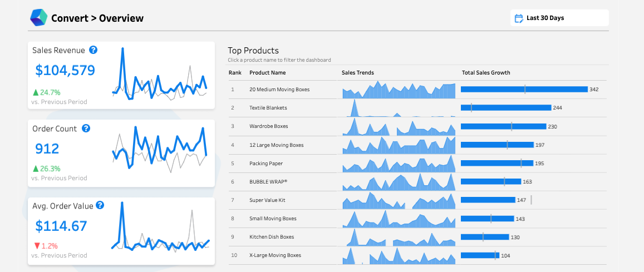Click the Super Value Kit sales trend chart
This screenshot has height=272, width=644.
tap(399, 201)
